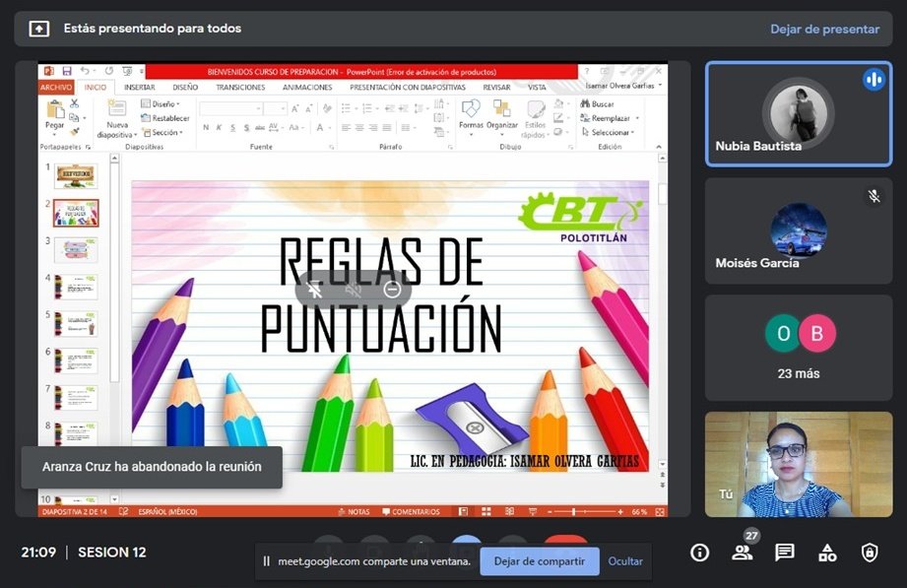Switch to the INSERTAR tab
Viewport: 907px width, 588px height.
pyautogui.click(x=140, y=88)
